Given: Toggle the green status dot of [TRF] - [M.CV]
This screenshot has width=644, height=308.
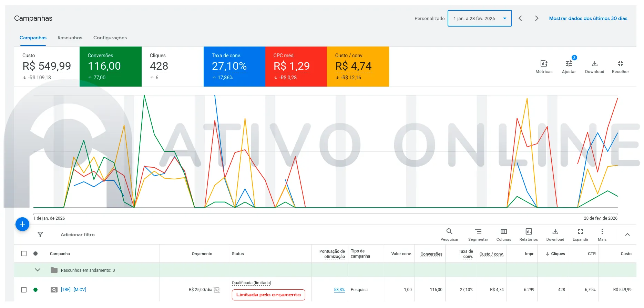Looking at the screenshot, I should [x=35, y=290].
